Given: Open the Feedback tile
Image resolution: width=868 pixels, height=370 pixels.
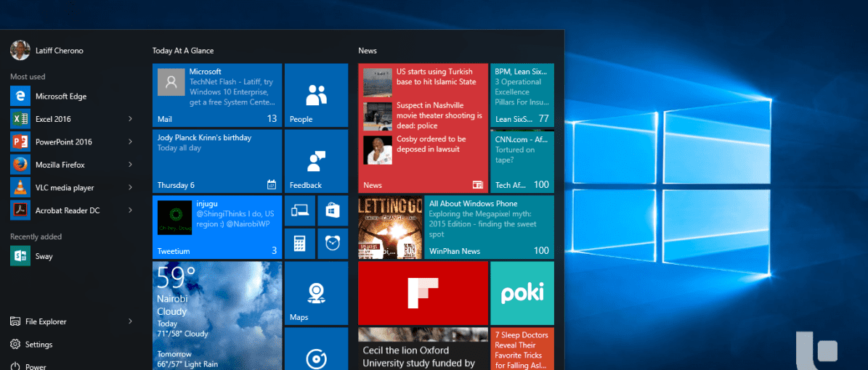Looking at the screenshot, I should tap(316, 161).
